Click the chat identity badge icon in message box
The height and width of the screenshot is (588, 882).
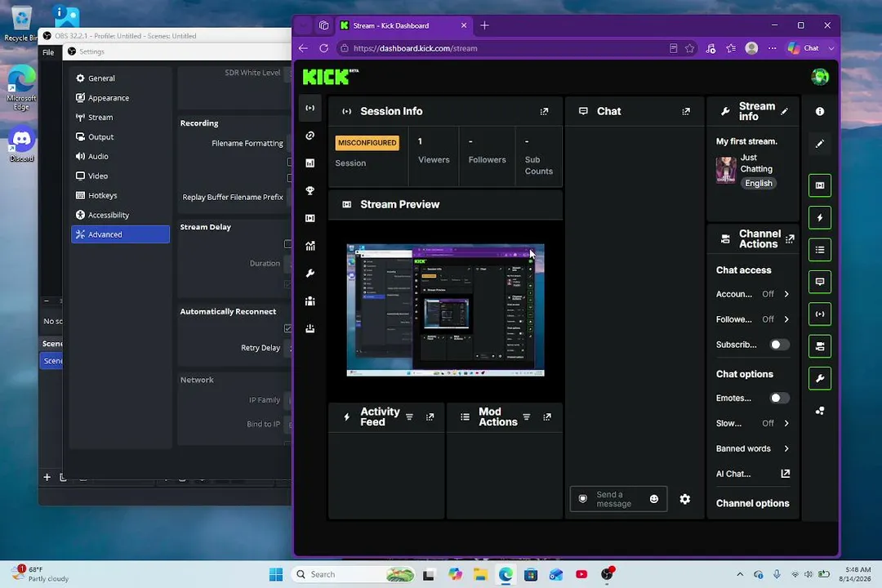coord(583,498)
